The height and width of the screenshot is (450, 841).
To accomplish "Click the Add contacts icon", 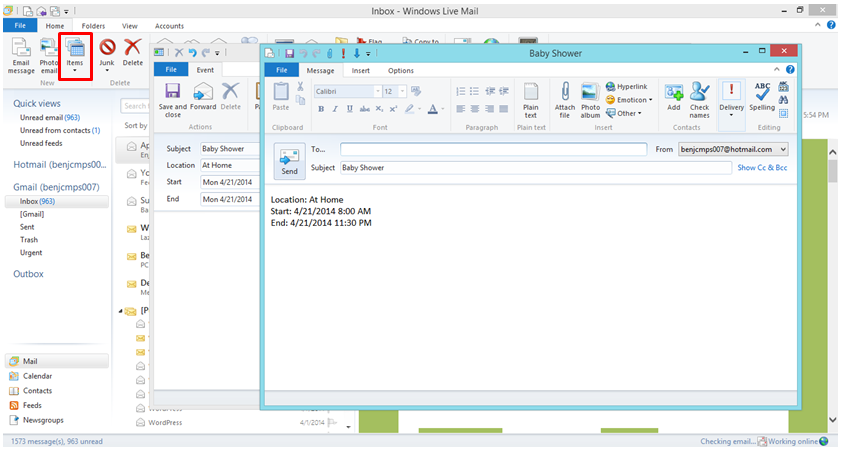I will (674, 97).
